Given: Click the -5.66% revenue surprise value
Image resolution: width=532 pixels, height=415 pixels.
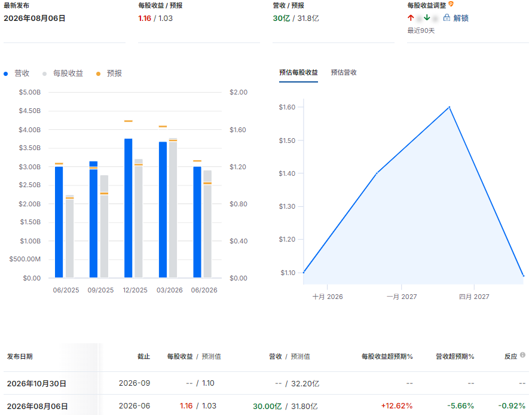Looking at the screenshot, I should point(460,406).
